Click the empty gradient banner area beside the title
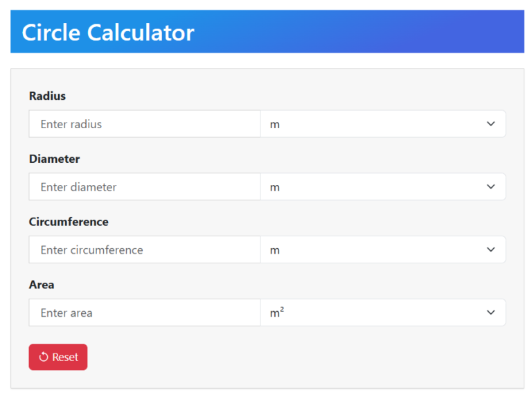The height and width of the screenshot is (395, 532). click(x=360, y=32)
